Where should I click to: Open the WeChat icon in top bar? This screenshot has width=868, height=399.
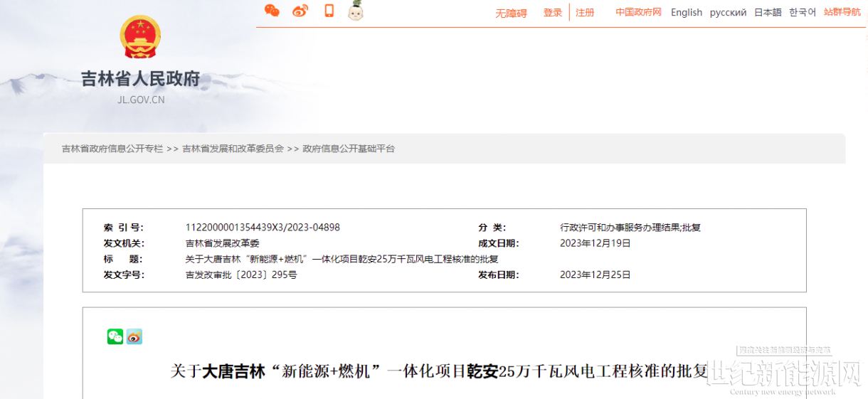click(x=272, y=11)
